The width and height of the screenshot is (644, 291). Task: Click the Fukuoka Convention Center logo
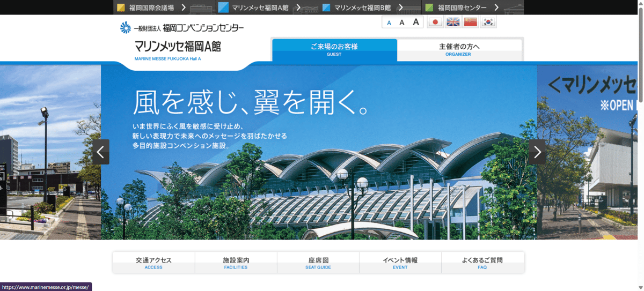pyautogui.click(x=182, y=27)
